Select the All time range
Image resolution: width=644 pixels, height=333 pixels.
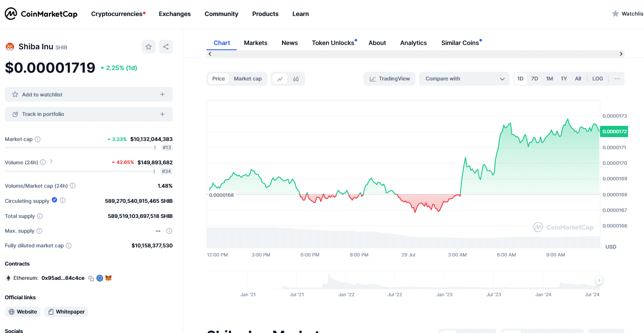pos(578,79)
